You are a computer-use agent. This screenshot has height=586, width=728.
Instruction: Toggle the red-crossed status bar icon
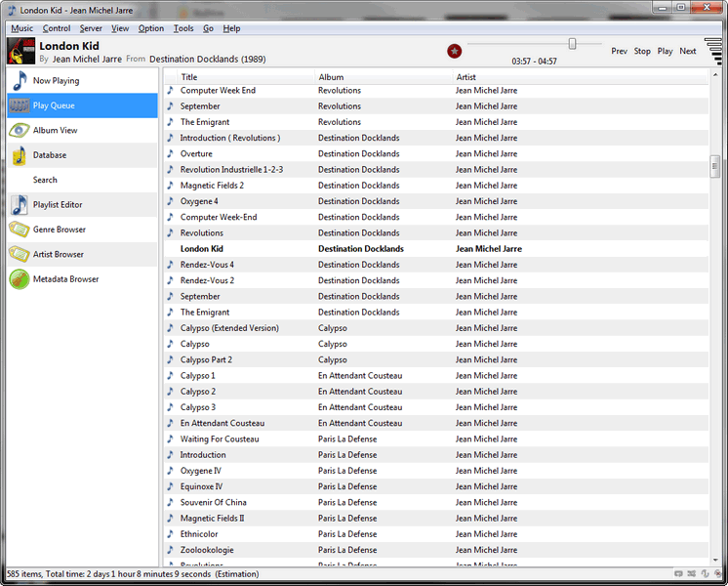(717, 574)
